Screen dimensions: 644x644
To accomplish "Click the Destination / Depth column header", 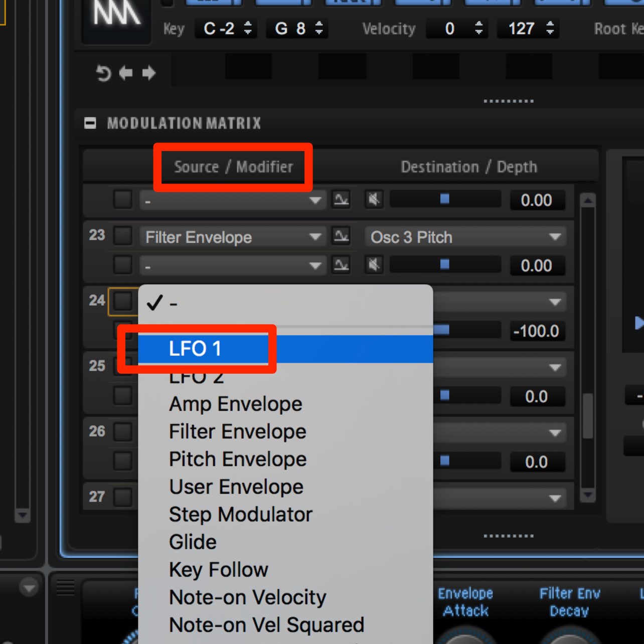I will click(x=469, y=167).
